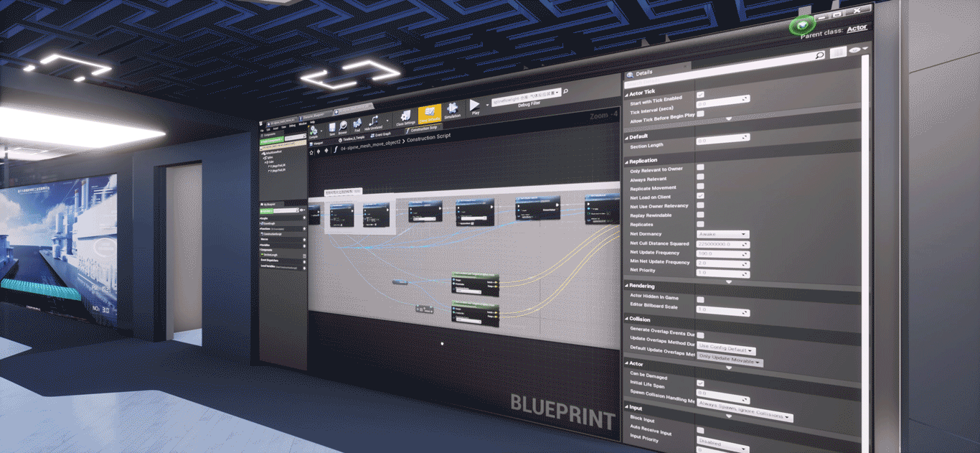Open Class Settings in toolbar

[406, 116]
